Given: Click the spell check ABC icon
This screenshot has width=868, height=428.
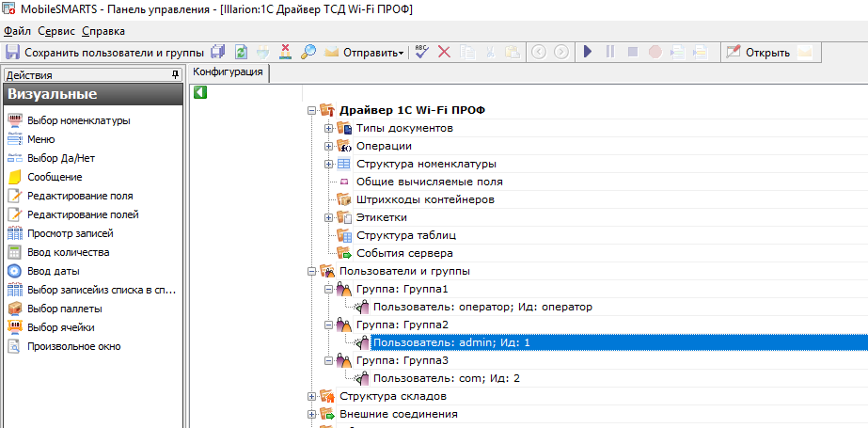Looking at the screenshot, I should pos(422,53).
